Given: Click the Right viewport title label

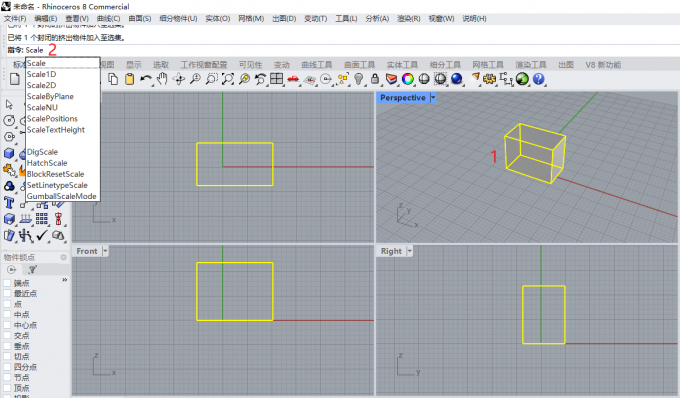Looking at the screenshot, I should [x=391, y=251].
